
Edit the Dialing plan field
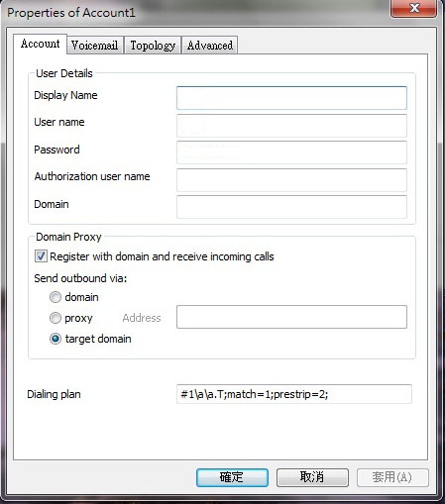294,394
